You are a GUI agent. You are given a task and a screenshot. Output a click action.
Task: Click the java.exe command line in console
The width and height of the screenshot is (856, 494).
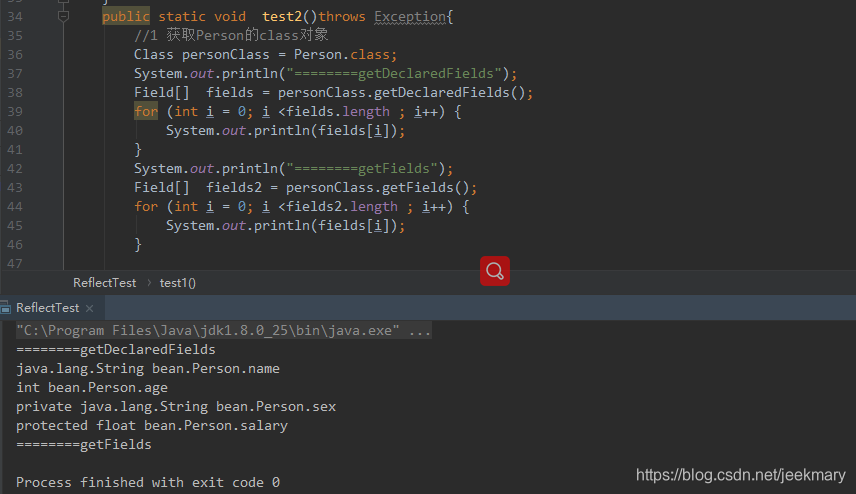[x=223, y=330]
